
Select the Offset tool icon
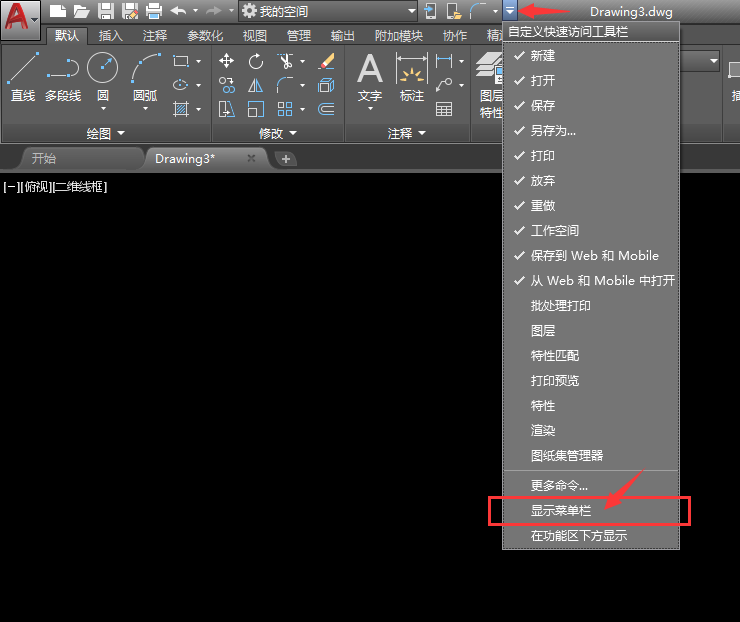pyautogui.click(x=326, y=109)
